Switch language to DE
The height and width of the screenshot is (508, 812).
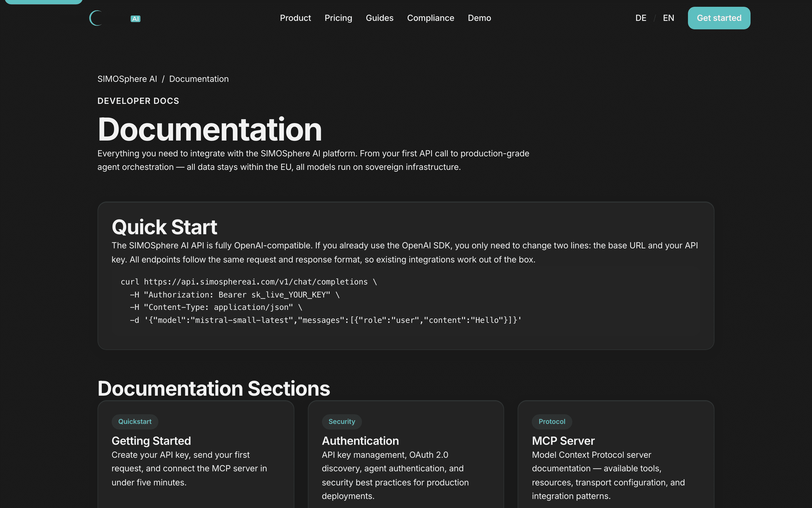(641, 18)
